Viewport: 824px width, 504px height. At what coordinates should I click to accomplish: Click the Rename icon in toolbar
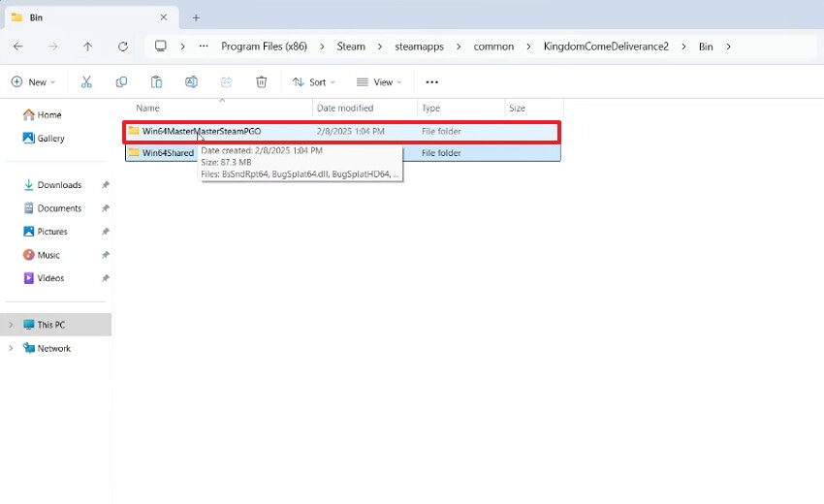[x=191, y=82]
